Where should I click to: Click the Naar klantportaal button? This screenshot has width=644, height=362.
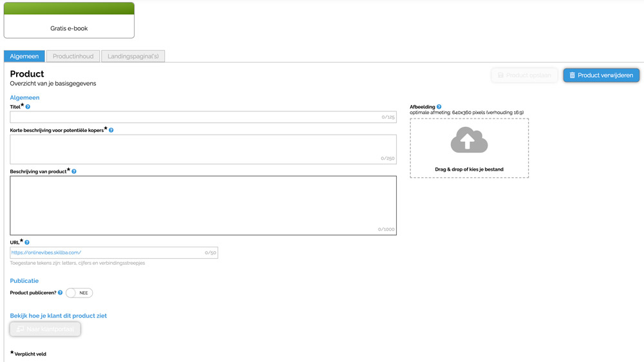[x=45, y=329]
